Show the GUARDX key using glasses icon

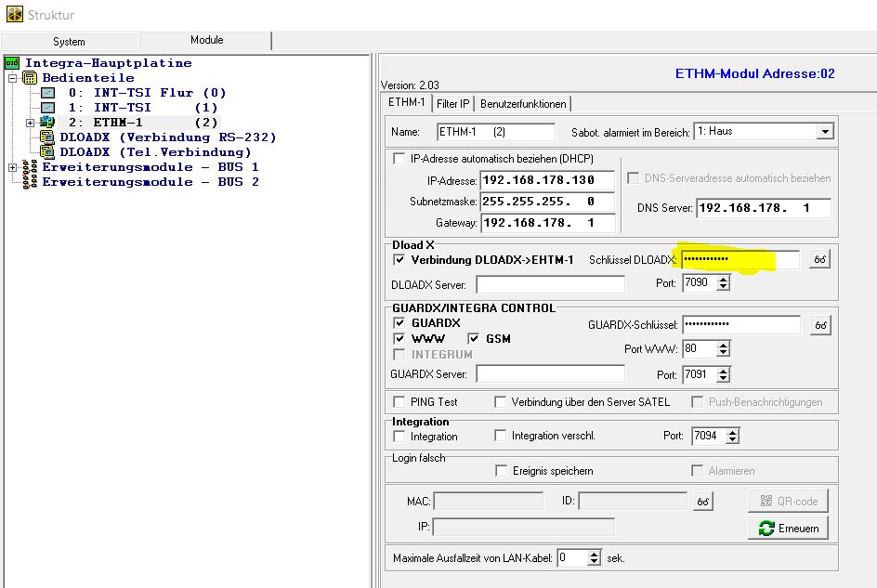point(819,325)
